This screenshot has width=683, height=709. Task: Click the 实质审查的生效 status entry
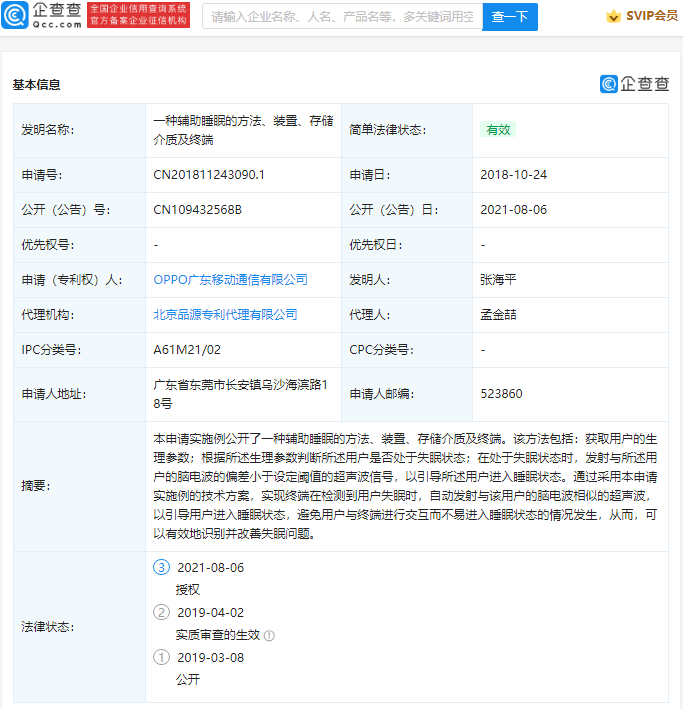click(218, 635)
